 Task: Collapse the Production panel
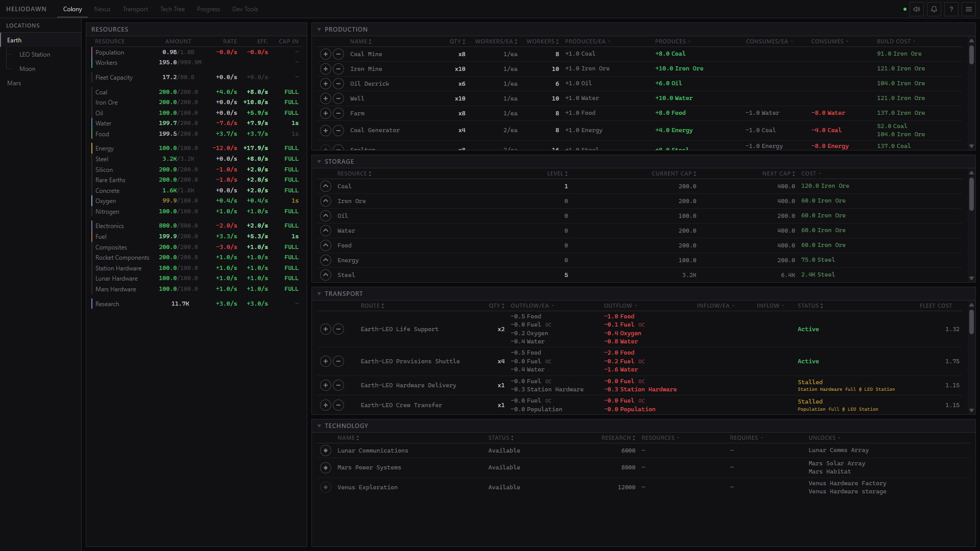pos(319,30)
